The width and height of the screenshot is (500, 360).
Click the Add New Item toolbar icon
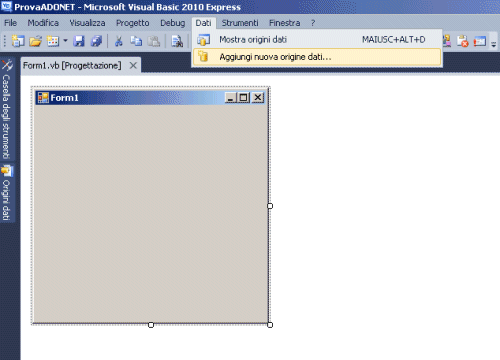tap(53, 41)
